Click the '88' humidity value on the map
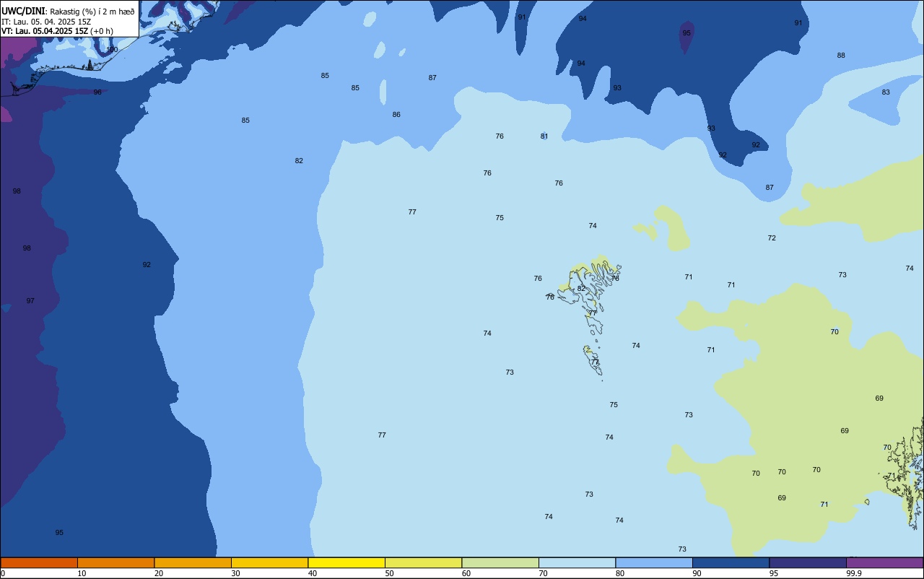This screenshot has width=924, height=579. (x=841, y=56)
